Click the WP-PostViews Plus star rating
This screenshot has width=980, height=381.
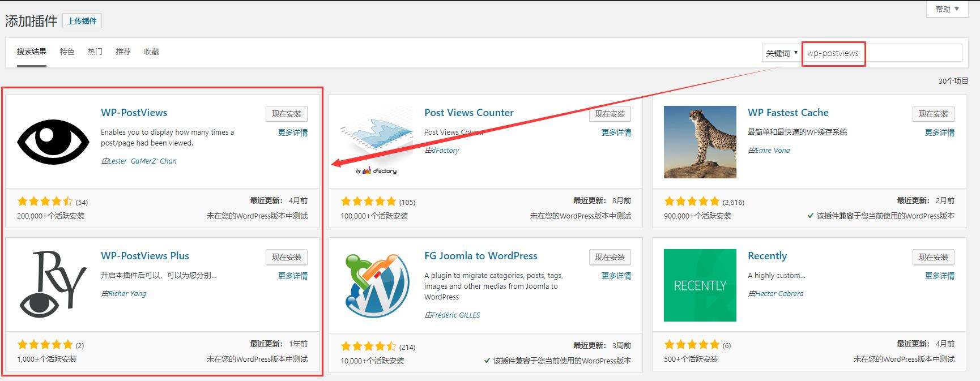click(x=45, y=345)
